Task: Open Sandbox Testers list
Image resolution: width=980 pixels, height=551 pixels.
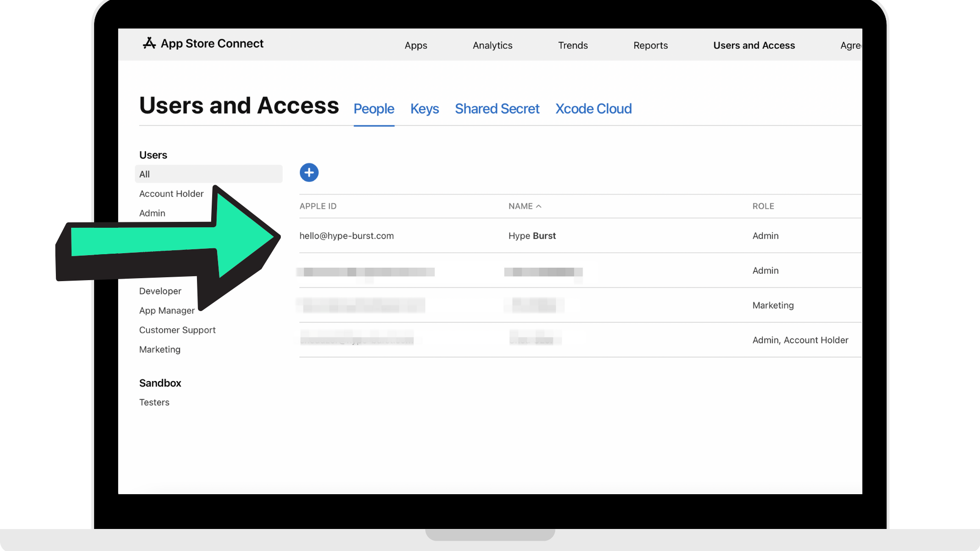Action: point(154,402)
